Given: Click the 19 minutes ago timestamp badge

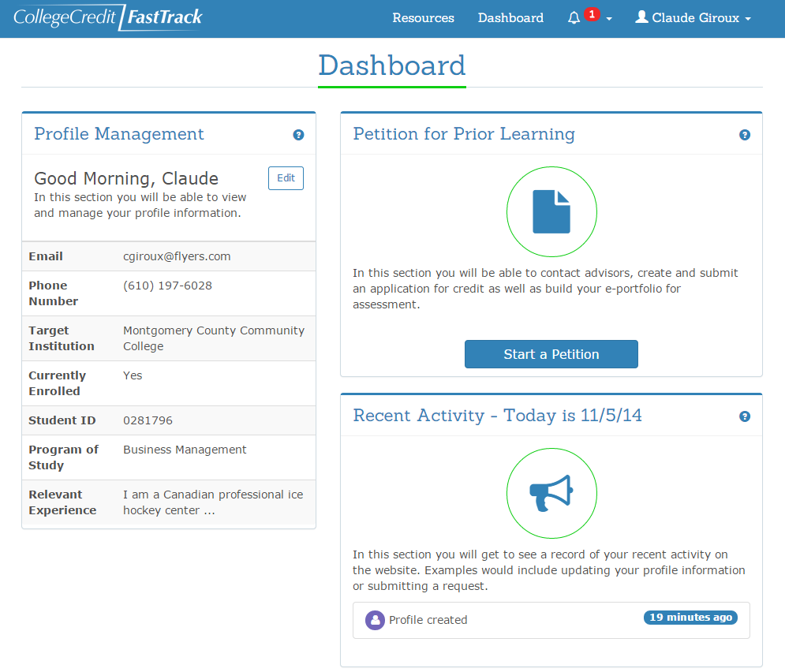Looking at the screenshot, I should point(690,618).
